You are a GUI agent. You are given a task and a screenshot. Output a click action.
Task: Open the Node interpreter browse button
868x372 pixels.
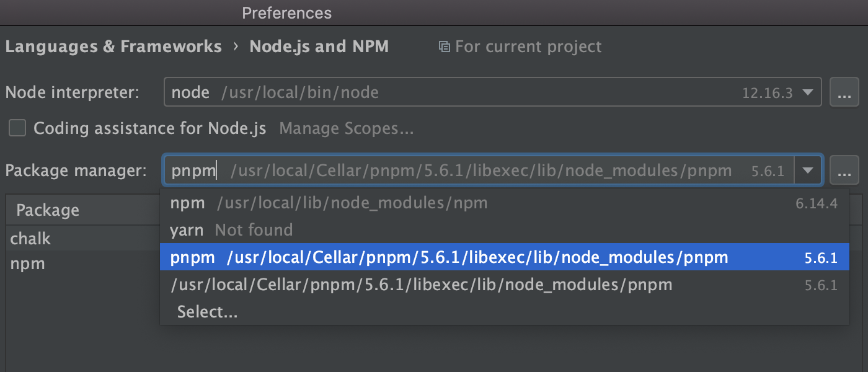844,92
